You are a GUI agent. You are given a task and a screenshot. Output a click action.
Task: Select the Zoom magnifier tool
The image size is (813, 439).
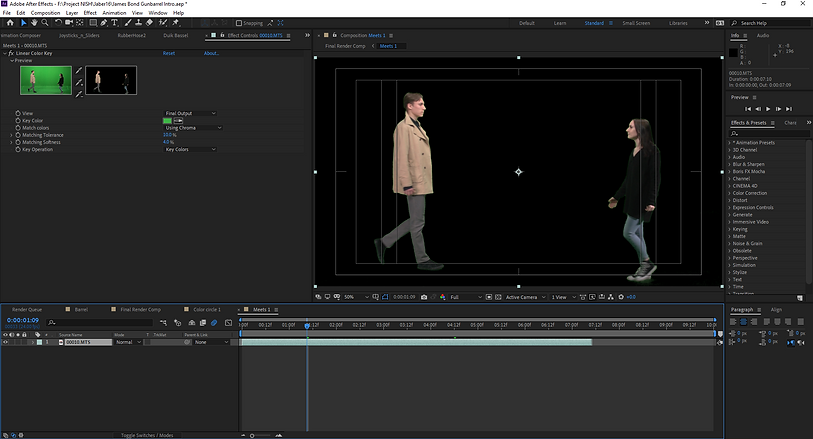point(45,23)
